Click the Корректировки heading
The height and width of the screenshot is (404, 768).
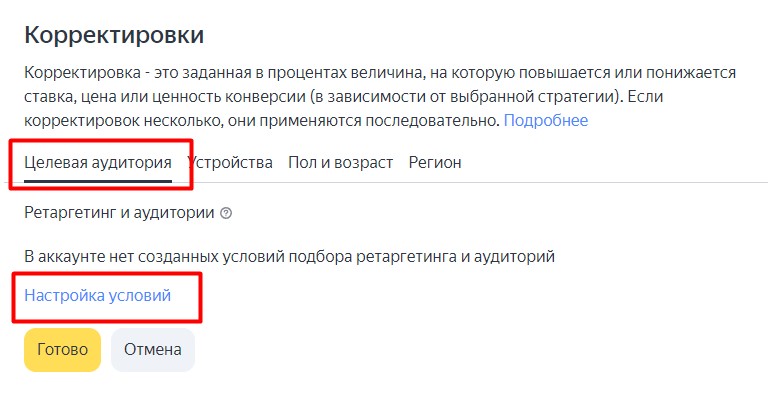click(114, 36)
